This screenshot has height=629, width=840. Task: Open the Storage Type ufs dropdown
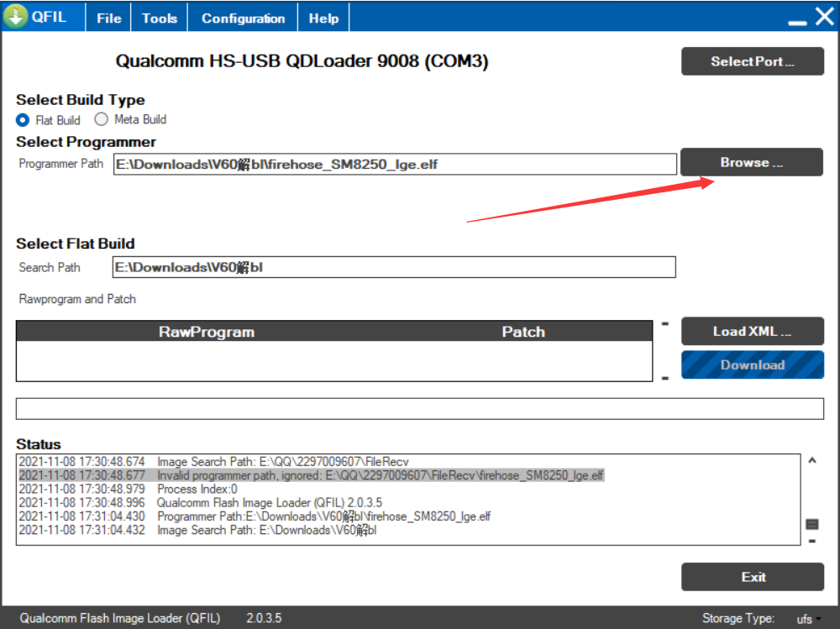808,619
